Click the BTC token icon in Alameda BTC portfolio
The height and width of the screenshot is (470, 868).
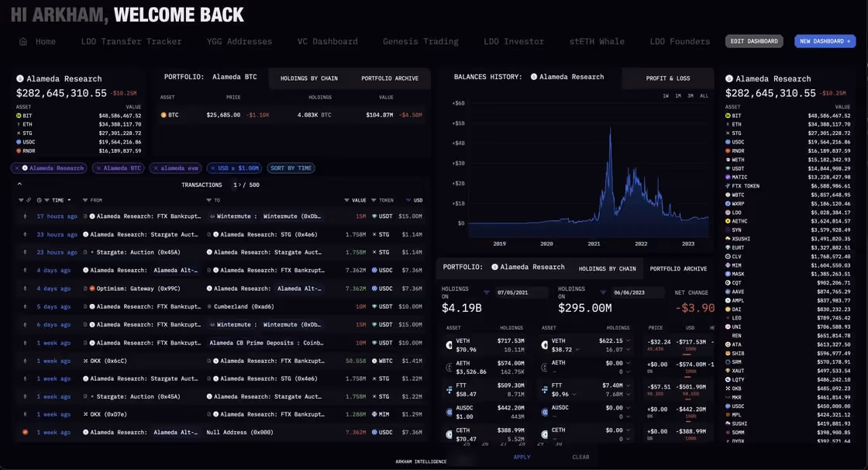(x=164, y=113)
